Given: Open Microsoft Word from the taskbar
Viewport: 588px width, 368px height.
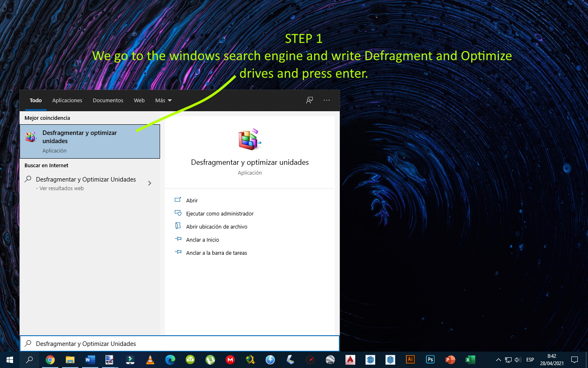Looking at the screenshot, I should coord(90,360).
